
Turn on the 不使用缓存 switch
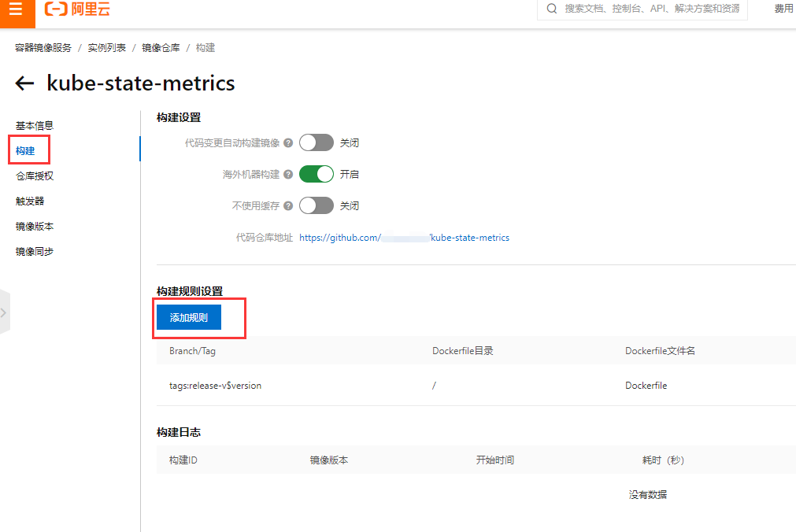pyautogui.click(x=317, y=205)
